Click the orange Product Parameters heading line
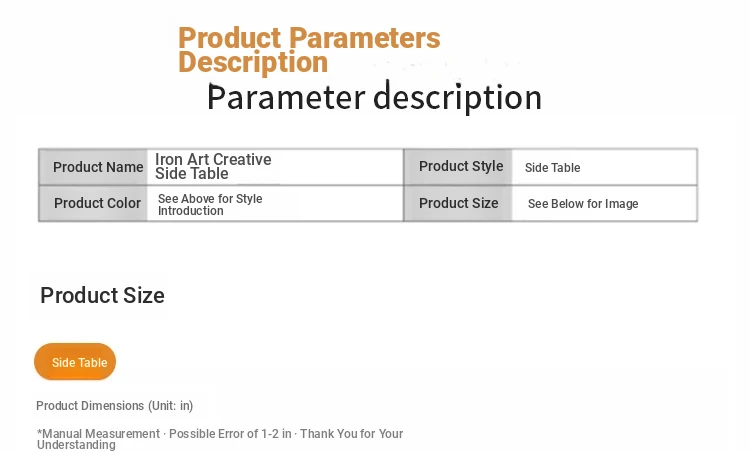 point(309,38)
